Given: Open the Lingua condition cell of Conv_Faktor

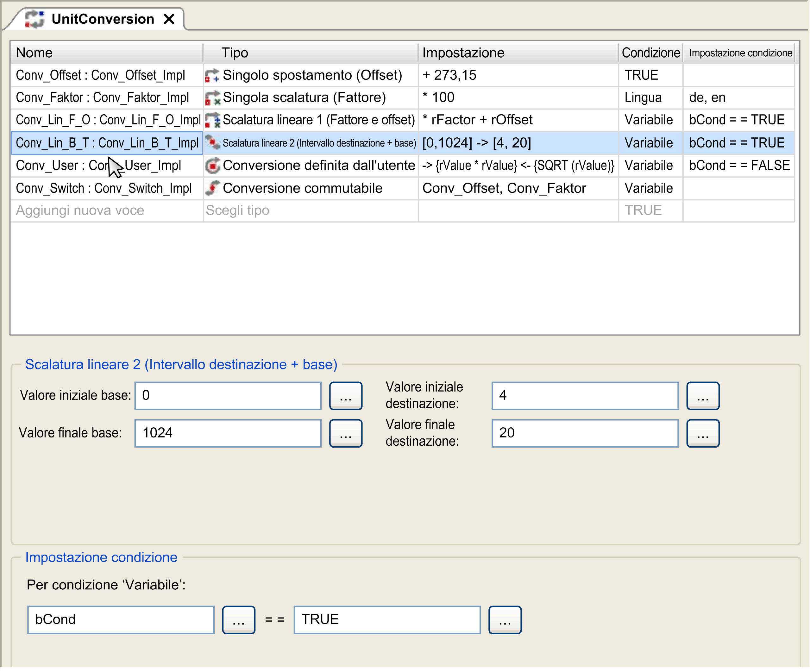Looking at the screenshot, I should click(x=651, y=97).
